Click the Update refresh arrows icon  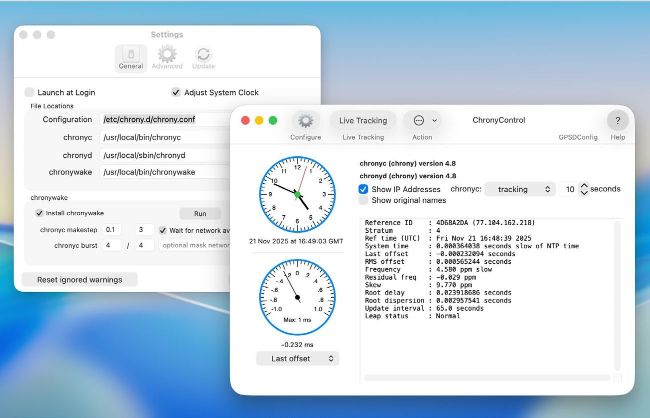pyautogui.click(x=203, y=55)
